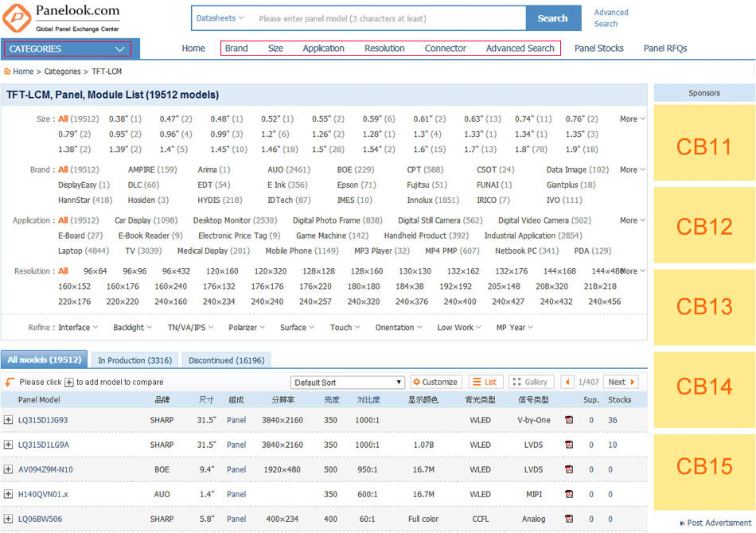This screenshot has height=533, width=756.
Task: Open PDF datasheet for LQ315D1JG93
Action: point(569,420)
